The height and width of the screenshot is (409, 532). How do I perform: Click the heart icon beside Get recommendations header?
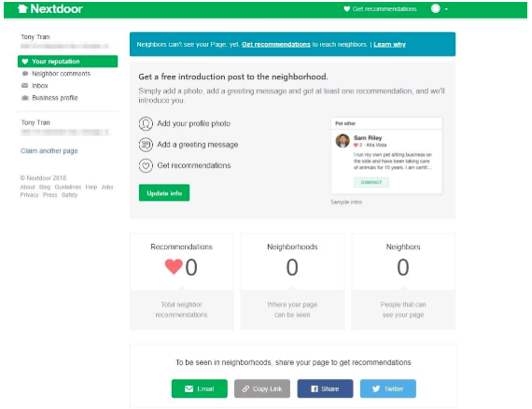(346, 8)
